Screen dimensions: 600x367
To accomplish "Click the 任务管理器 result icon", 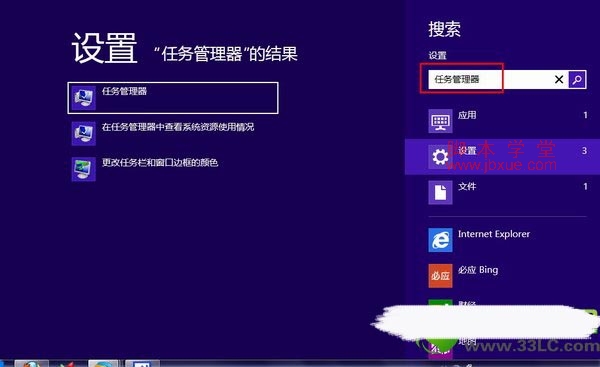I will click(x=83, y=98).
